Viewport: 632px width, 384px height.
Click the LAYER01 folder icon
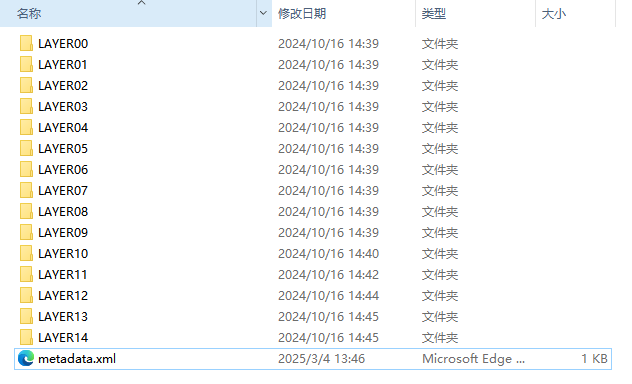(26, 64)
